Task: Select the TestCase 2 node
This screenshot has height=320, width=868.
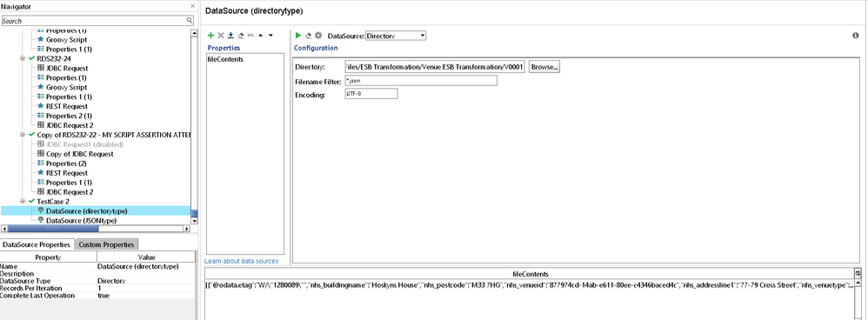Action: (53, 201)
